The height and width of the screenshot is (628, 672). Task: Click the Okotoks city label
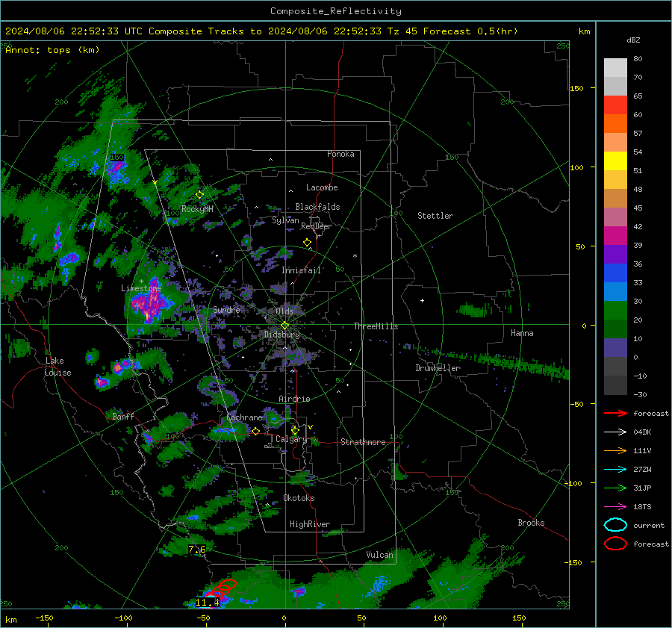(x=299, y=498)
